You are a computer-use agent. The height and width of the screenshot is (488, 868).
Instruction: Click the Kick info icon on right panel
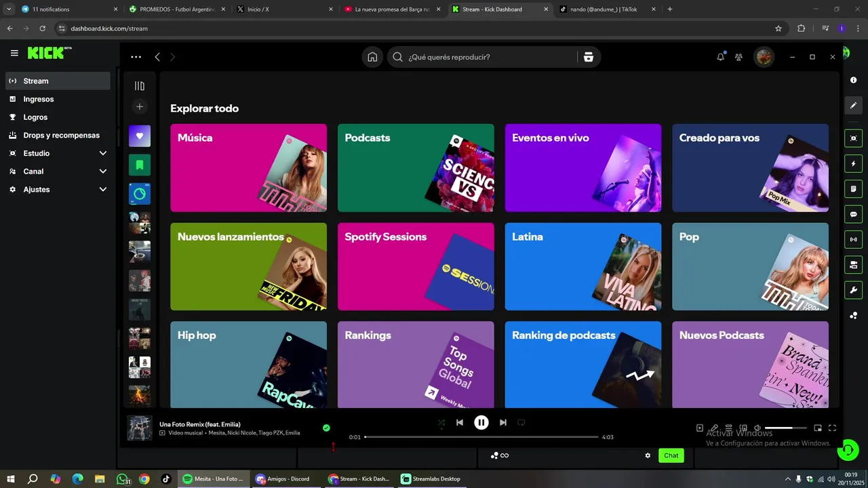click(x=853, y=80)
